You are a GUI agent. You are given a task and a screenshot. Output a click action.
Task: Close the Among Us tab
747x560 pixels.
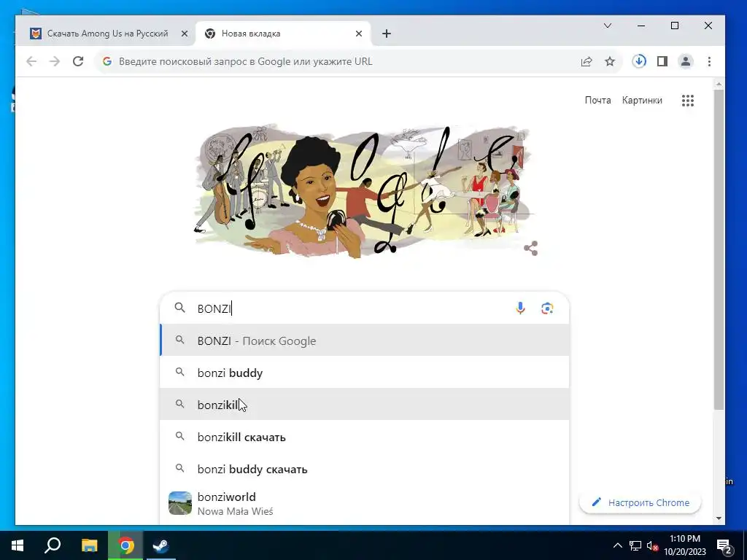[185, 34]
